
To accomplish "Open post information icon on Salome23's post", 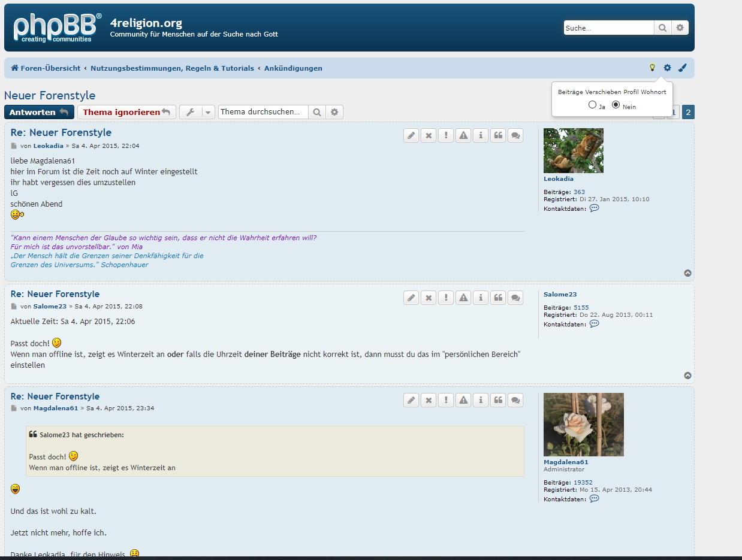I will coord(481,297).
